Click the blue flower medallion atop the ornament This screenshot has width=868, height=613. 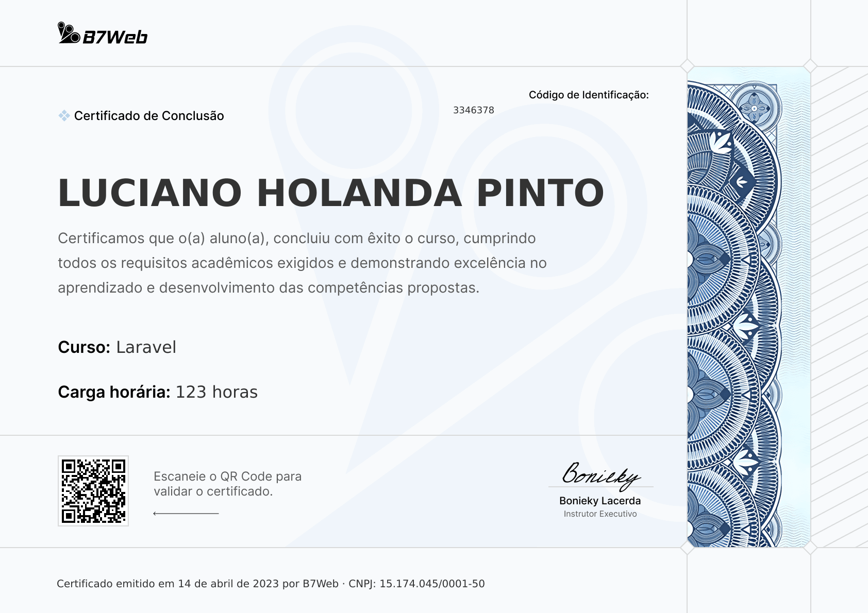pyautogui.click(x=754, y=108)
